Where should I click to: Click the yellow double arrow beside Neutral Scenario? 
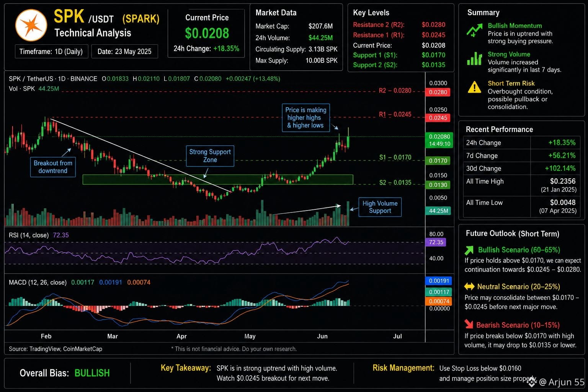pyautogui.click(x=469, y=286)
